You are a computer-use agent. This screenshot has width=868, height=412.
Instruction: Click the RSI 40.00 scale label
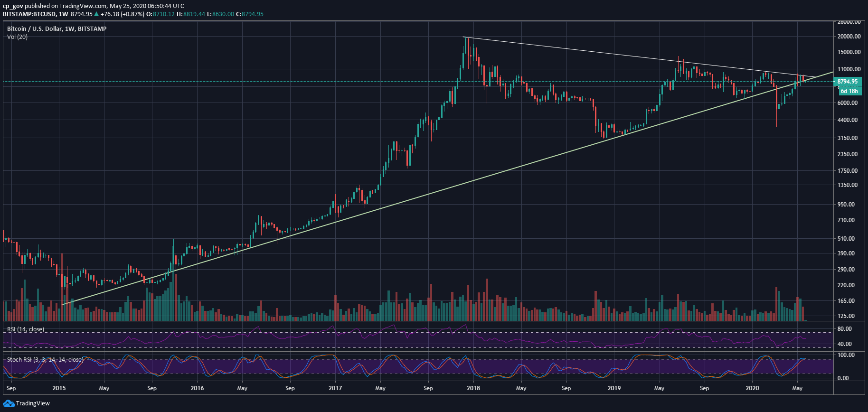point(845,344)
